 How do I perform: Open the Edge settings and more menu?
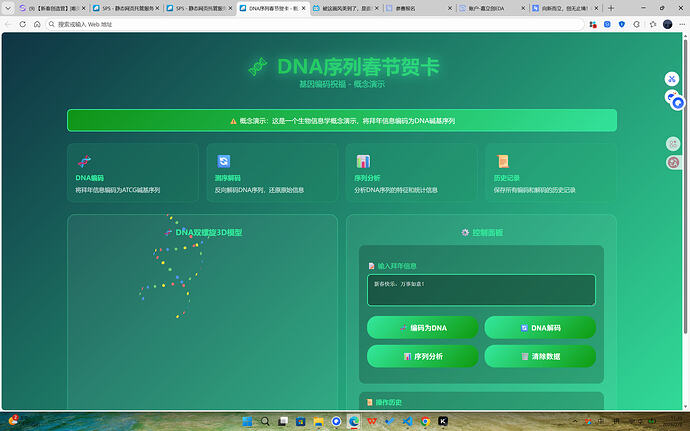682,24
